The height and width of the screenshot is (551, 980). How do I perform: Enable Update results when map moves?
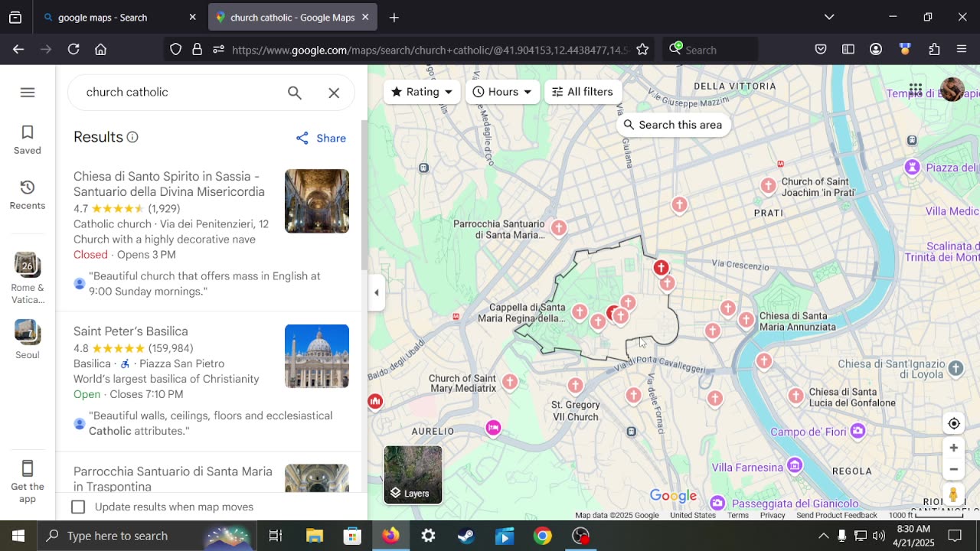tap(78, 507)
